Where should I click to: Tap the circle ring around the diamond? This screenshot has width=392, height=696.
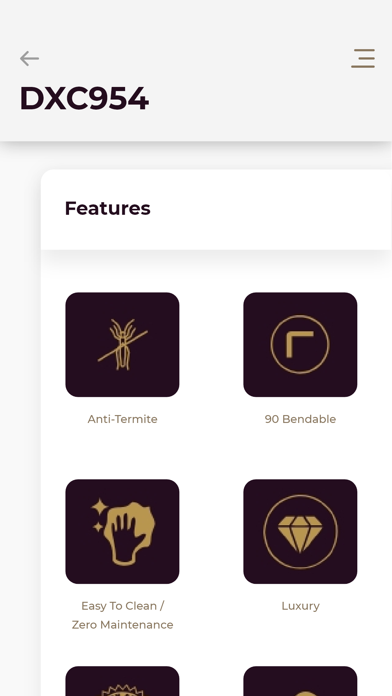pos(300,531)
